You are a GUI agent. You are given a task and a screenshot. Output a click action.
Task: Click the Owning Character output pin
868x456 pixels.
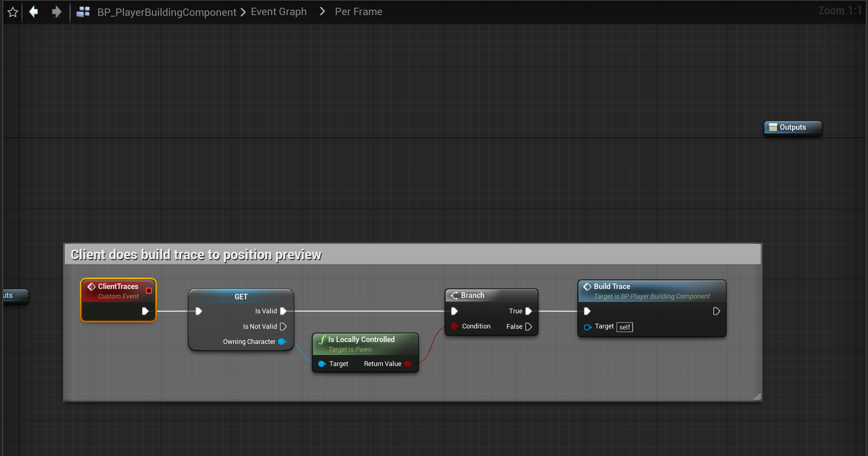point(282,342)
